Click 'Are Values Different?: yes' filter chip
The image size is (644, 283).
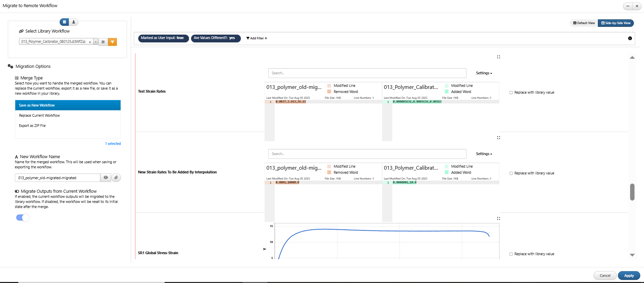(216, 38)
